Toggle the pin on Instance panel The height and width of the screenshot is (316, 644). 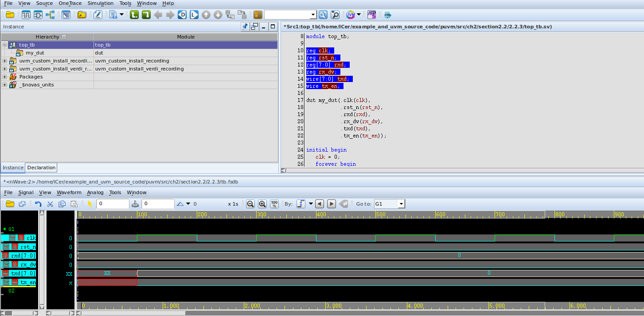pyautogui.click(x=245, y=27)
